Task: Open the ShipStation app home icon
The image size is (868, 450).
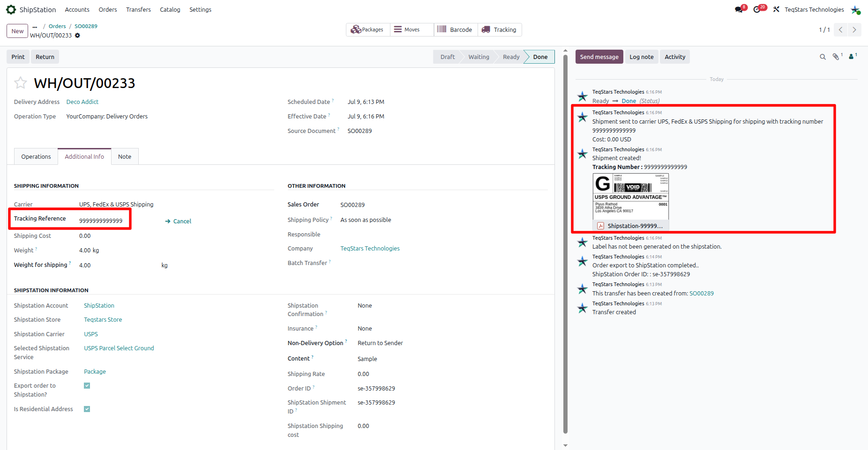Action: (11, 9)
